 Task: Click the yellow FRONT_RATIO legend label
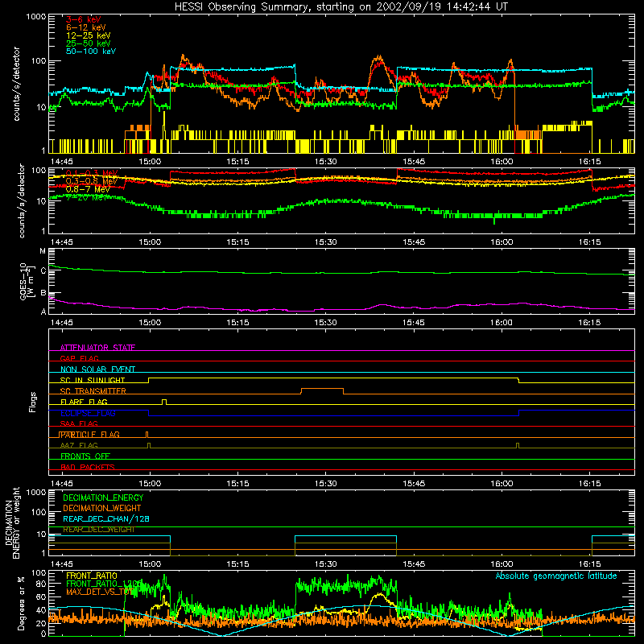click(92, 576)
